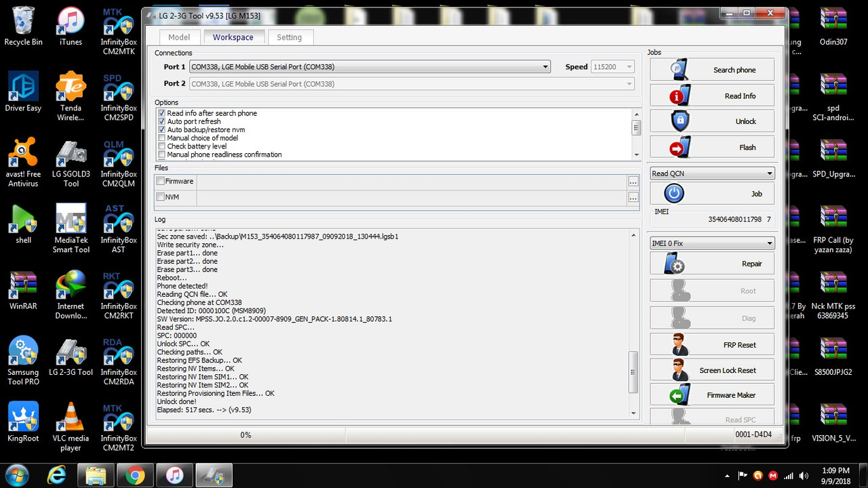Open the Read QCN job dropdown
This screenshot has height=488, width=868.
(712, 174)
